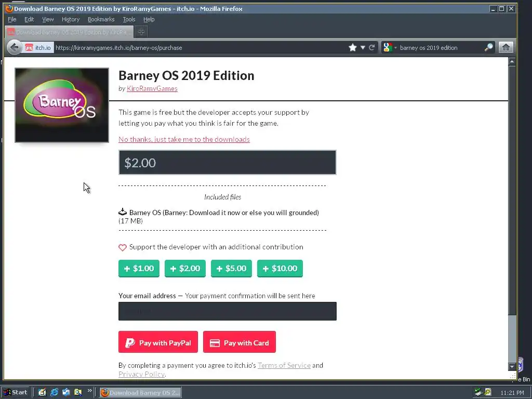Close the Firefox window
This screenshot has height=399, width=532.
tap(511, 9)
